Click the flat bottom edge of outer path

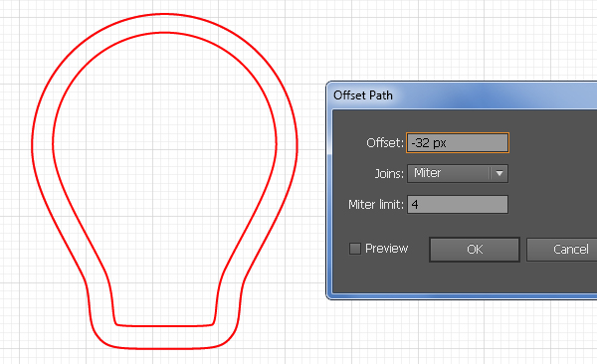pyautogui.click(x=164, y=348)
